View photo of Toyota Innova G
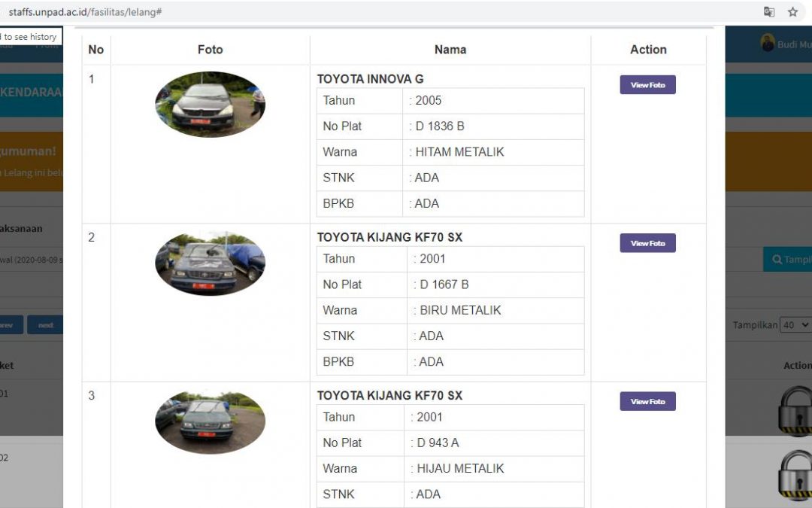This screenshot has height=508, width=812. pos(647,85)
